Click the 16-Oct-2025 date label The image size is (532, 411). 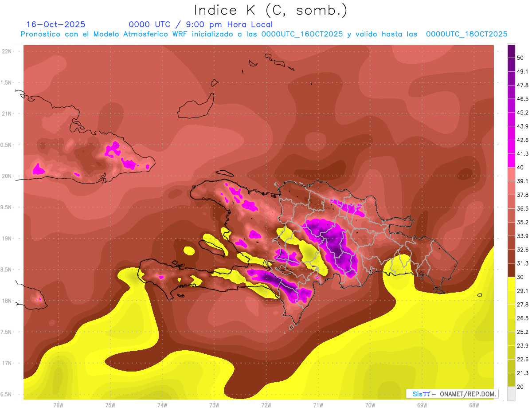(55, 24)
